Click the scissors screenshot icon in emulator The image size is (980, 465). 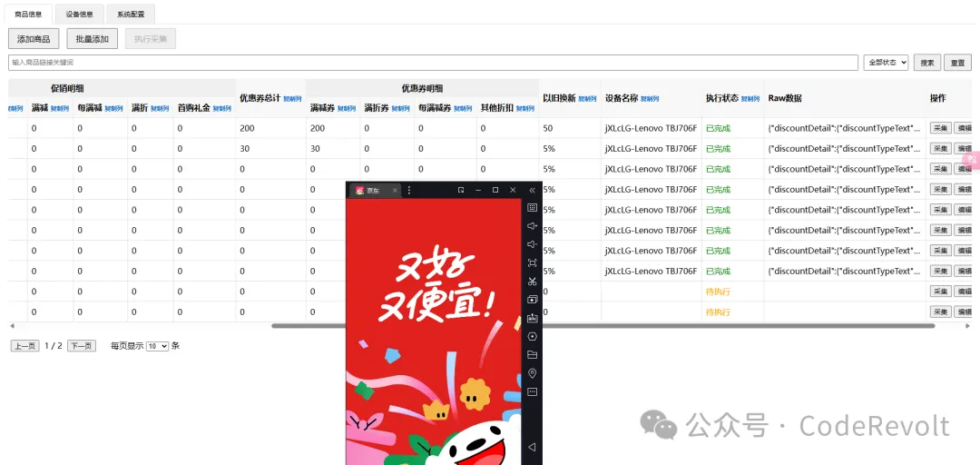533,281
